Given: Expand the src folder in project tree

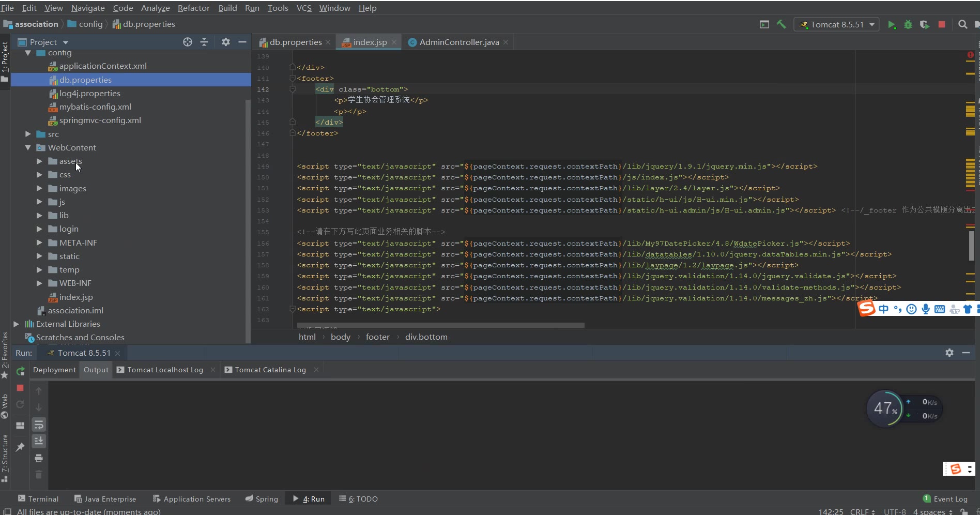Looking at the screenshot, I should pyautogui.click(x=28, y=134).
